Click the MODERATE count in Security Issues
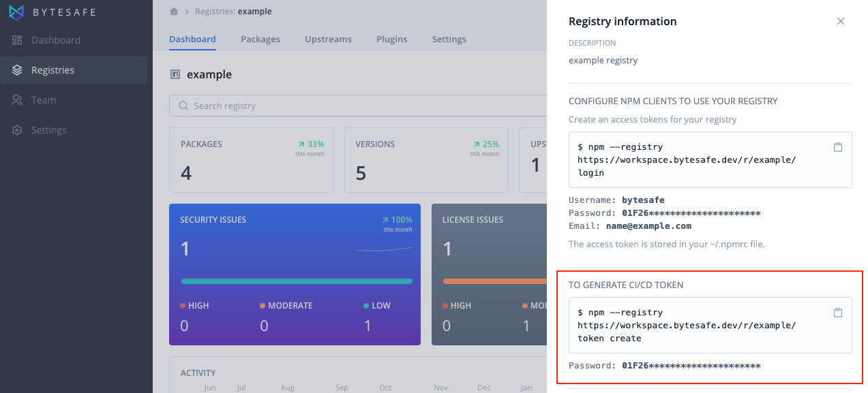 pos(264,326)
